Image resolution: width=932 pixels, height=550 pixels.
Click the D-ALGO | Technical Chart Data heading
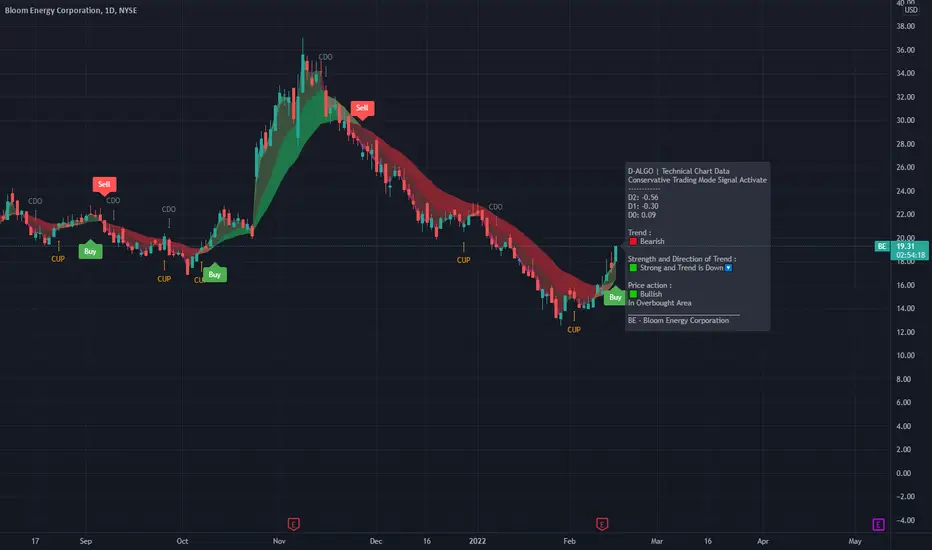point(678,171)
